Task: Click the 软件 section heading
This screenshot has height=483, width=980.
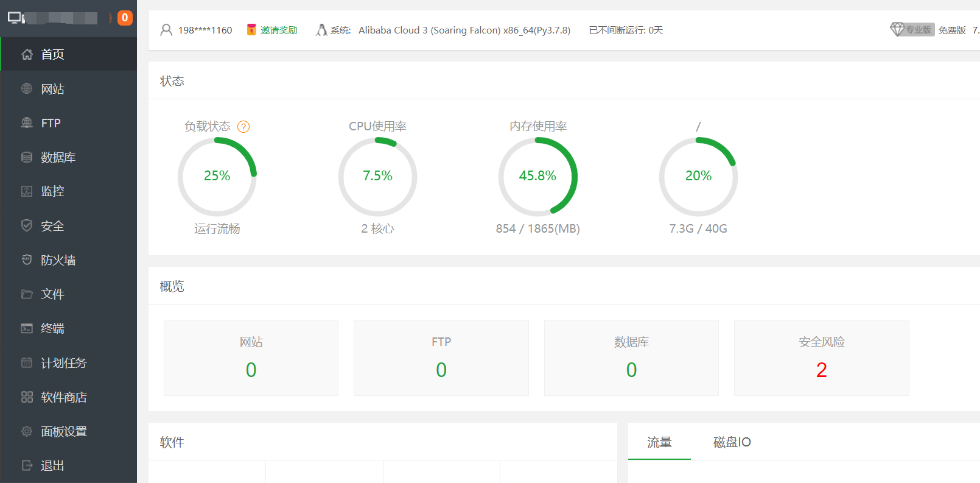Action: pyautogui.click(x=172, y=442)
